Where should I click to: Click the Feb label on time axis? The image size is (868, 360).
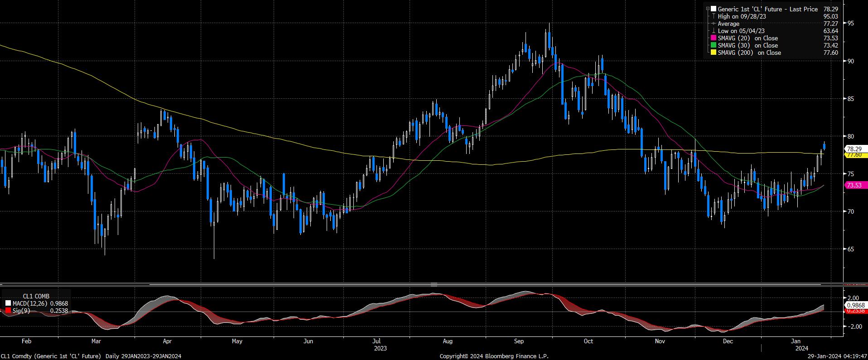[26, 341]
